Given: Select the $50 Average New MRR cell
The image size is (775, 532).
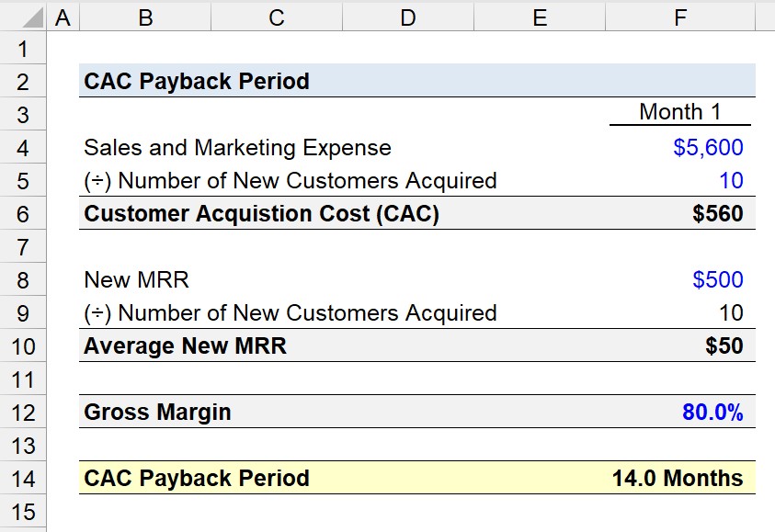Looking at the screenshot, I should click(x=680, y=345).
